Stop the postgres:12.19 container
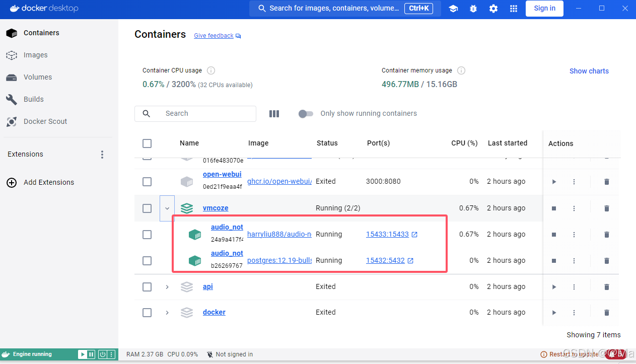 pyautogui.click(x=554, y=261)
